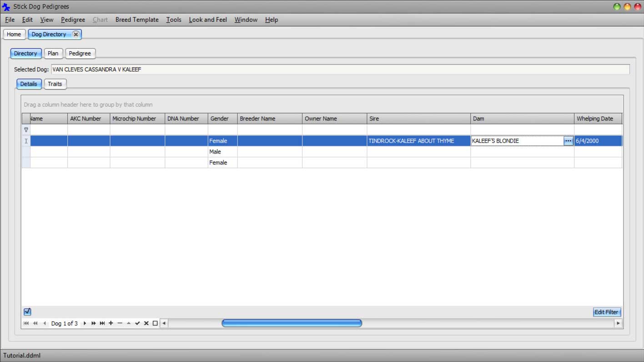Skip to the next page of records
644x362 pixels.
(x=93, y=323)
